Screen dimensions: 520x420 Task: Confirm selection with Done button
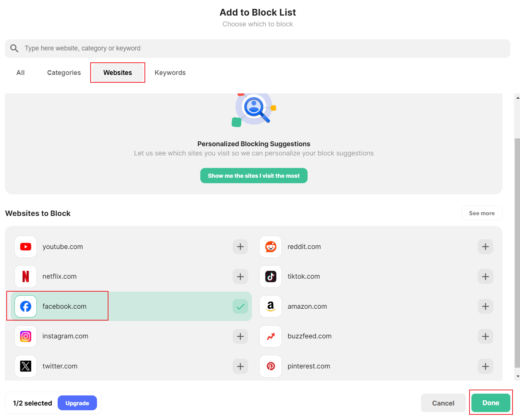[491, 403]
